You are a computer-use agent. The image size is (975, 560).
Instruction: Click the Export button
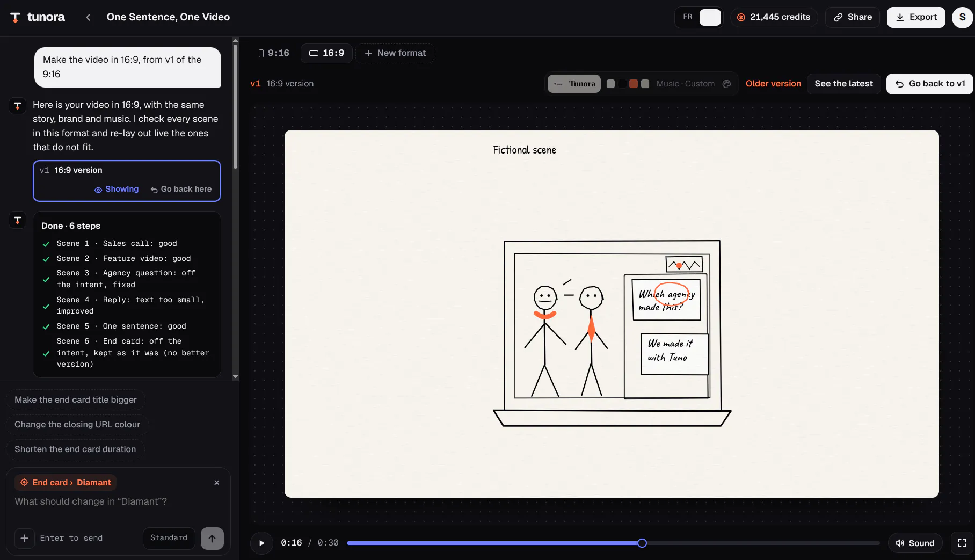(x=916, y=17)
